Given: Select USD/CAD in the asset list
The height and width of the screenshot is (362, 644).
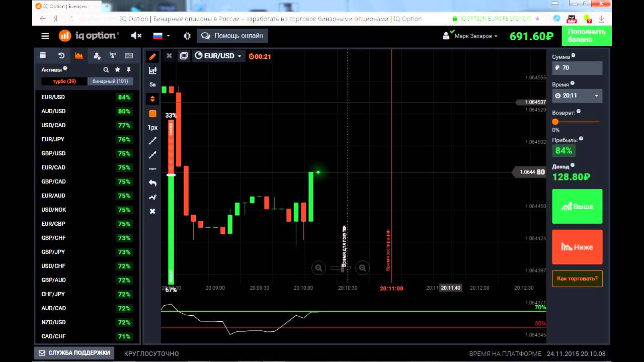Looking at the screenshot, I should (x=87, y=125).
